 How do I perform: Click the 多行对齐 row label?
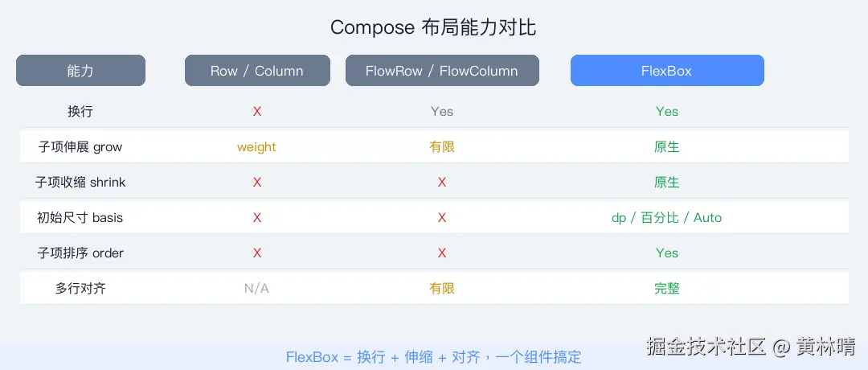click(80, 288)
